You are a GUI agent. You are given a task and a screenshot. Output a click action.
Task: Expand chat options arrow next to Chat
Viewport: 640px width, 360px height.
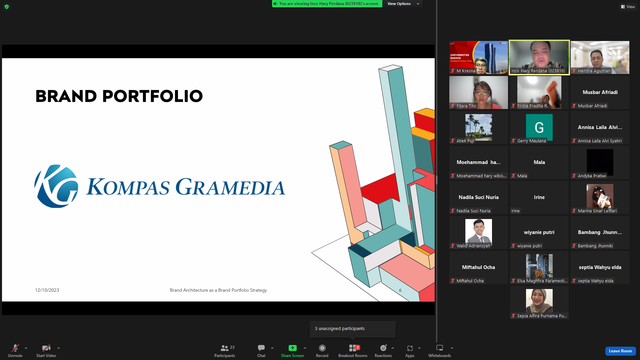coord(272,348)
